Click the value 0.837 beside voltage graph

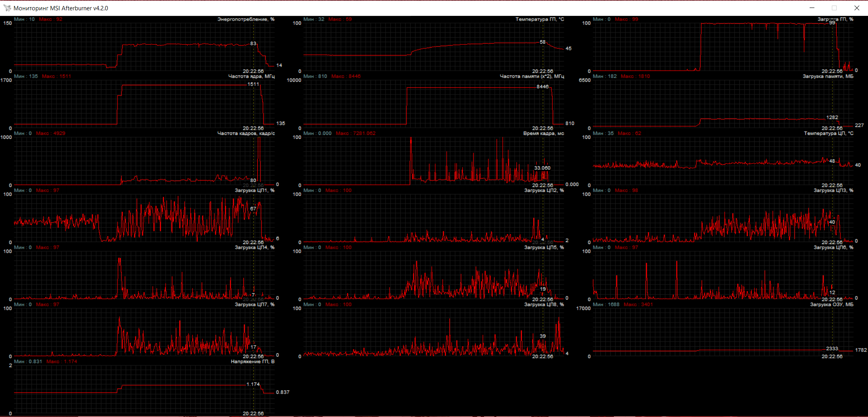283,392
